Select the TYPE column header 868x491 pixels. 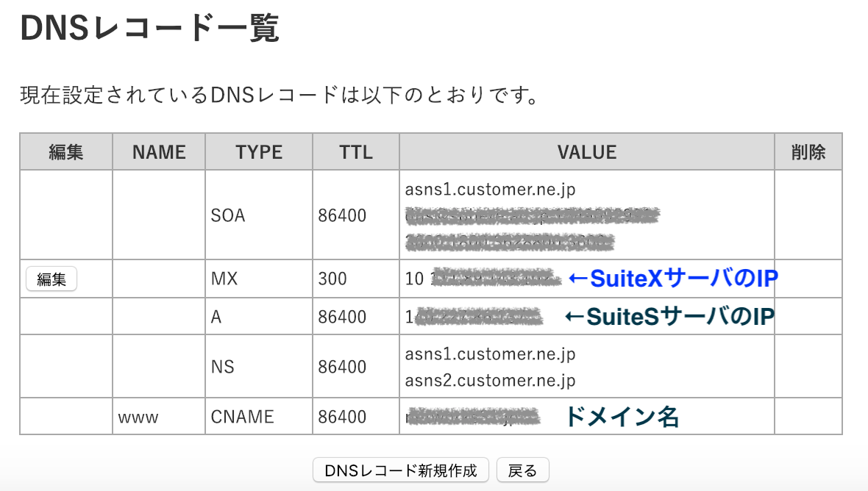pyautogui.click(x=259, y=151)
